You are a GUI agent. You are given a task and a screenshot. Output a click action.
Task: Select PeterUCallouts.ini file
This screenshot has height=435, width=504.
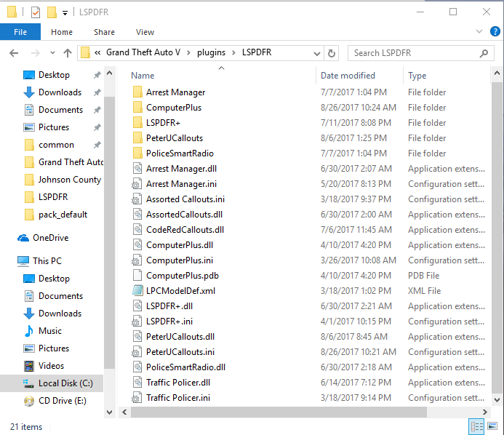[x=180, y=352]
